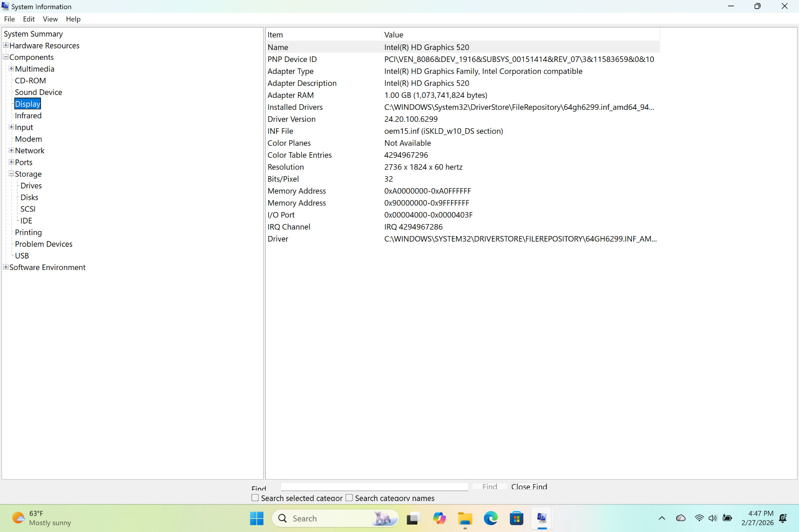799x532 pixels.
Task: Click the Close Find button
Action: [x=529, y=487]
